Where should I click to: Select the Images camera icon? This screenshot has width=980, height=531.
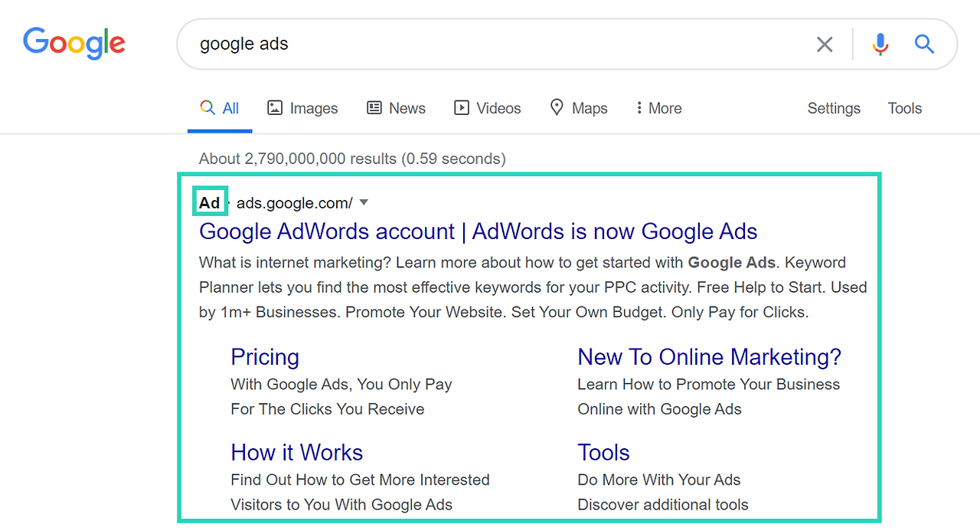coord(275,107)
